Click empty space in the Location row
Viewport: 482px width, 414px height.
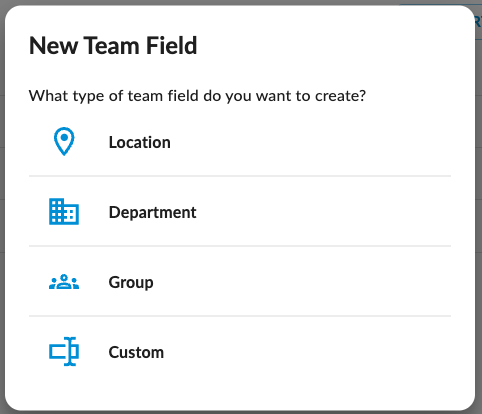point(310,141)
